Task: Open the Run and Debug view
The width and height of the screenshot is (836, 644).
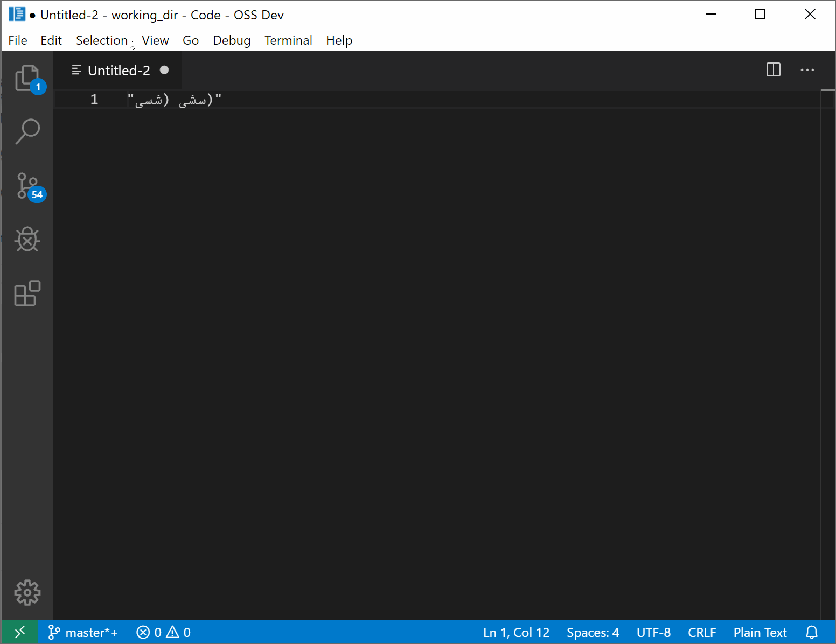Action: pos(27,240)
